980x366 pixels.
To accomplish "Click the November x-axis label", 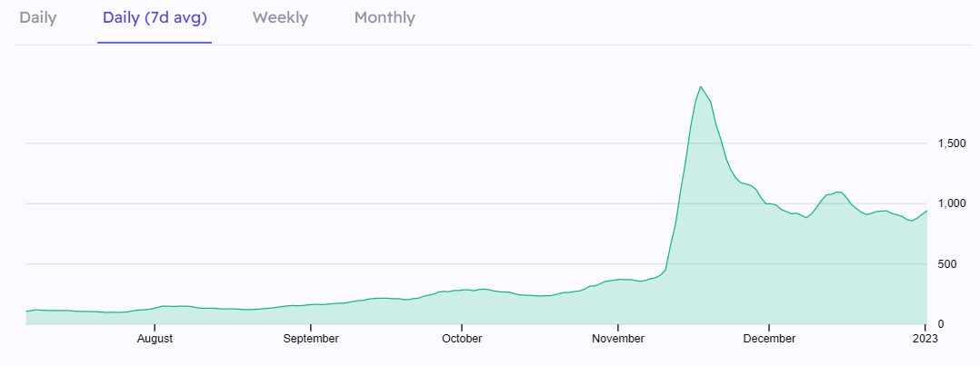I will 618,339.
